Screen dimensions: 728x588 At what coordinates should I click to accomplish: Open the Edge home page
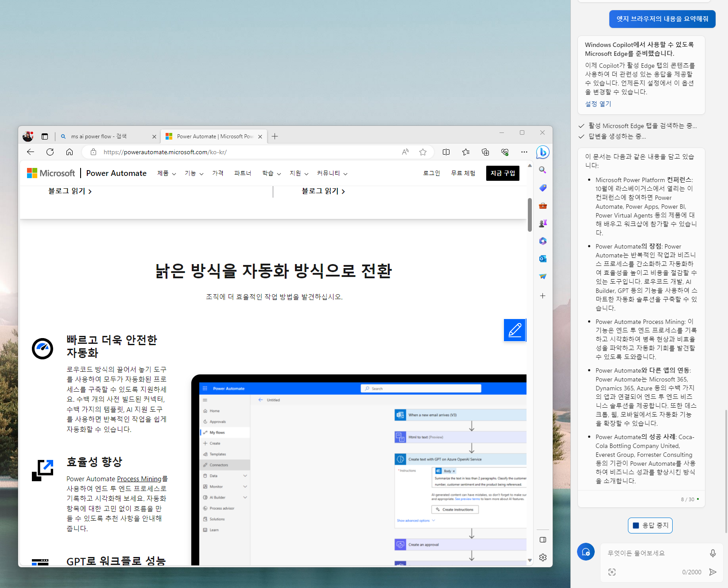click(x=70, y=152)
